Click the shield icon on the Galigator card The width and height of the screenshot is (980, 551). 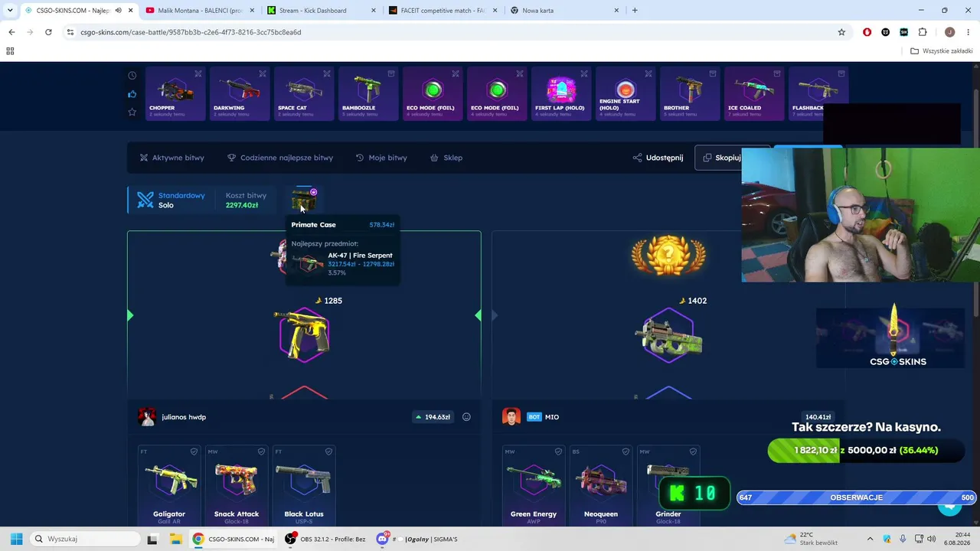194,452
